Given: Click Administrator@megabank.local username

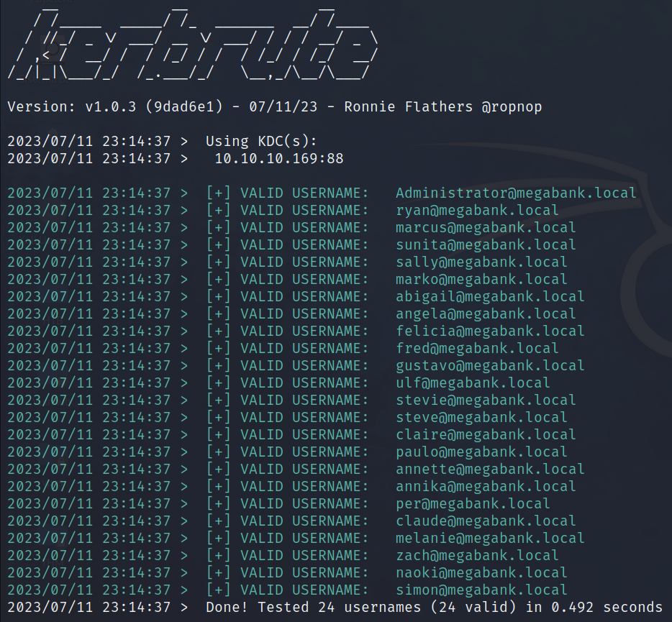Looking at the screenshot, I should tap(515, 193).
